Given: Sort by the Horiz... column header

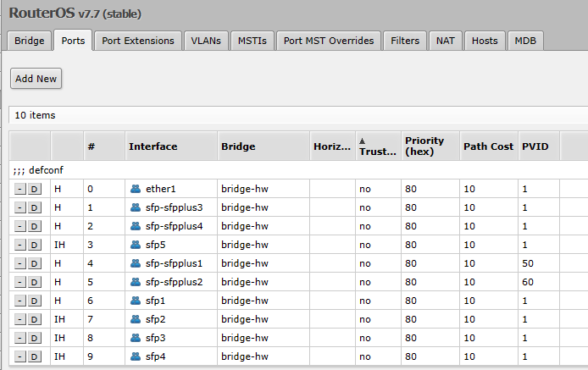Looking at the screenshot, I should click(332, 146).
